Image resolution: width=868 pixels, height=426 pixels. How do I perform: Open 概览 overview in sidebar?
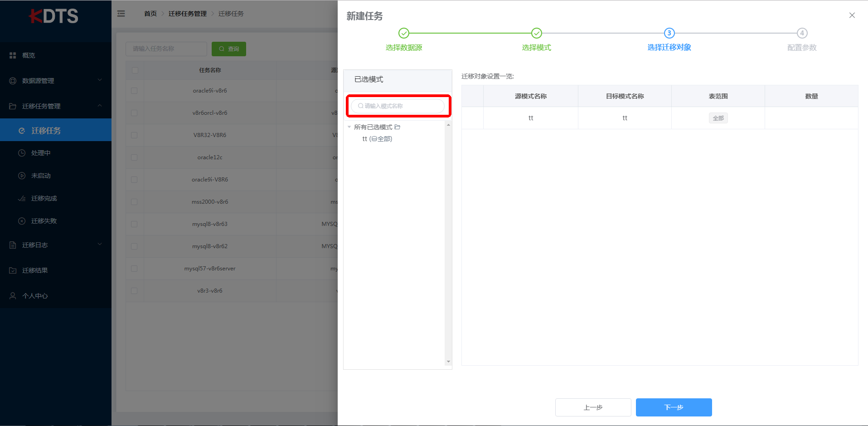click(x=56, y=55)
